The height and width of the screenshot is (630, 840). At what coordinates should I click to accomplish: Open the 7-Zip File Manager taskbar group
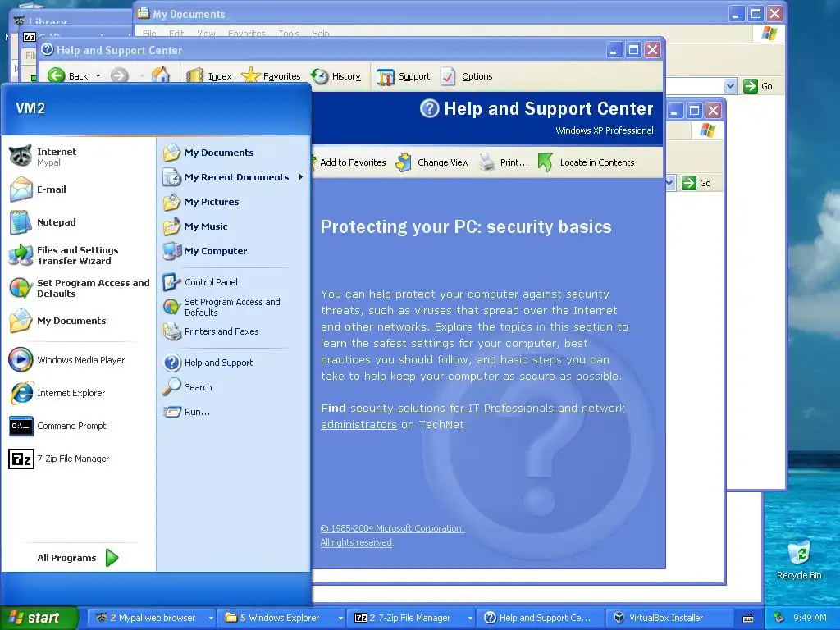pos(412,618)
